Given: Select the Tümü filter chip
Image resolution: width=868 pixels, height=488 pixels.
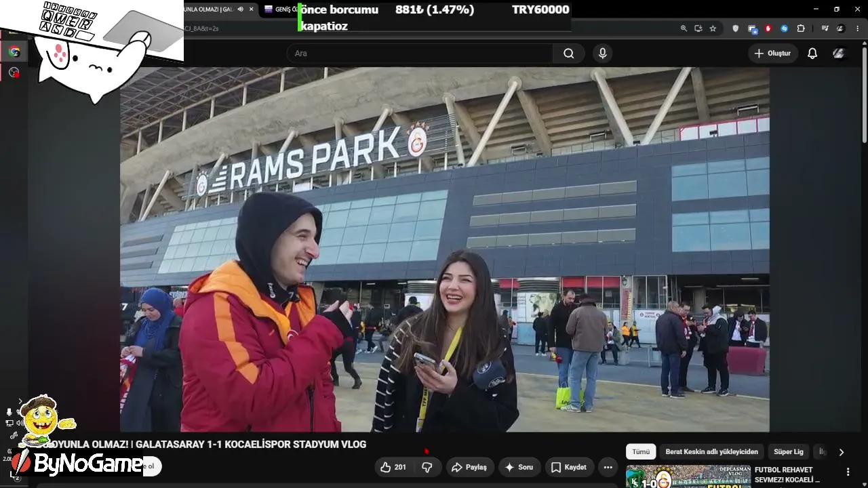Looking at the screenshot, I should (641, 451).
